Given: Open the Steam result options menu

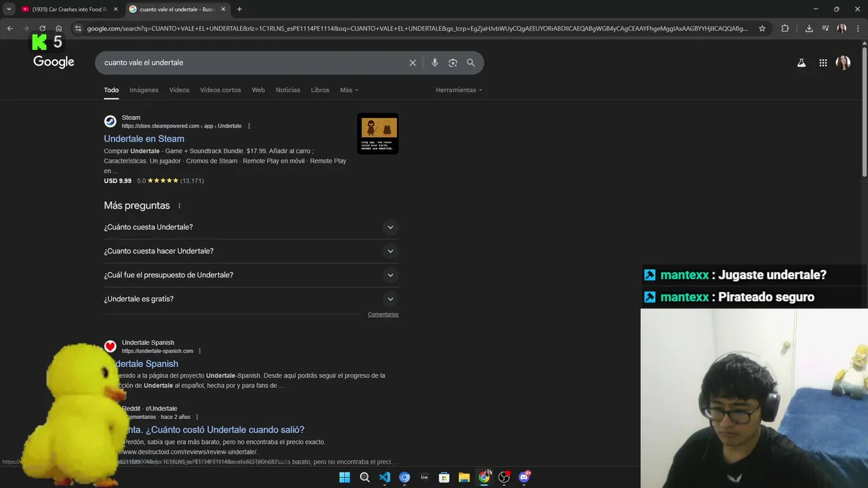Looking at the screenshot, I should click(249, 126).
